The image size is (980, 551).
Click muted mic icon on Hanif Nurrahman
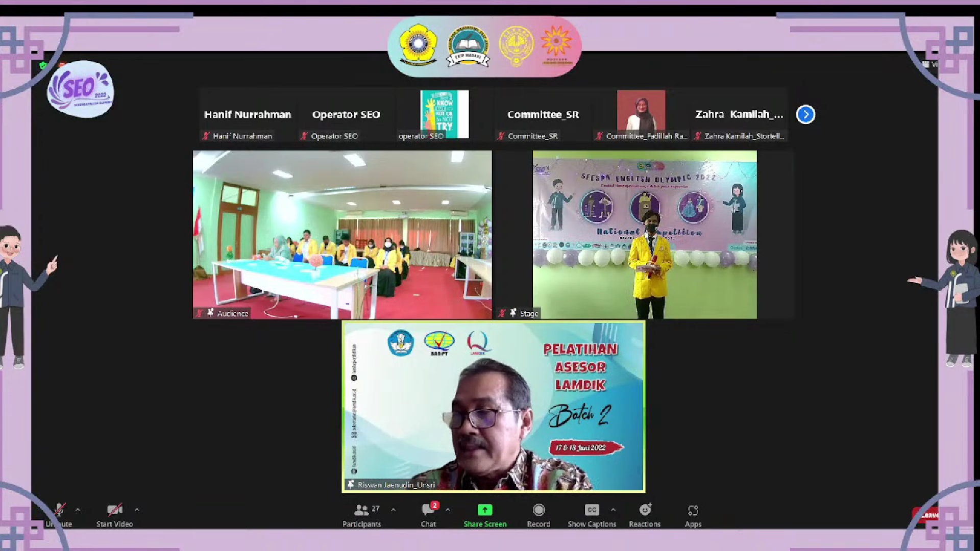[206, 136]
